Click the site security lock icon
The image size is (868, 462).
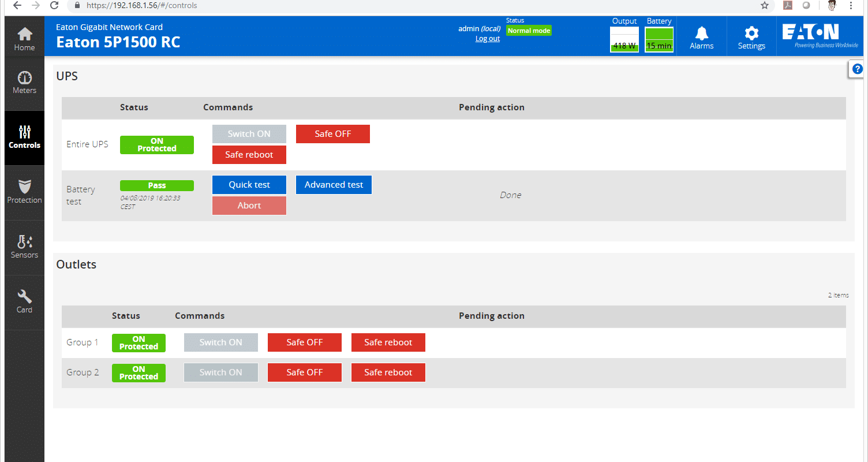coord(77,5)
